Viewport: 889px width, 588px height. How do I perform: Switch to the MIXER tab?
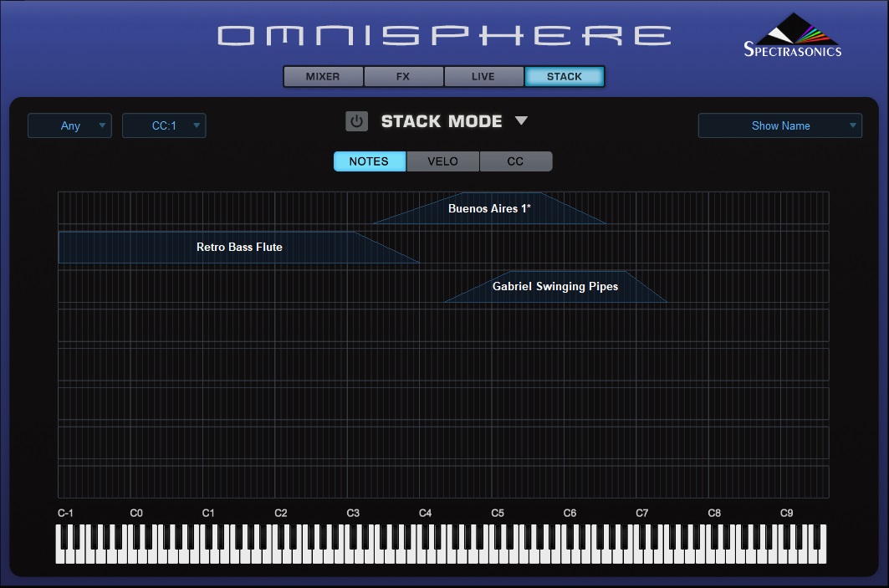tap(323, 77)
